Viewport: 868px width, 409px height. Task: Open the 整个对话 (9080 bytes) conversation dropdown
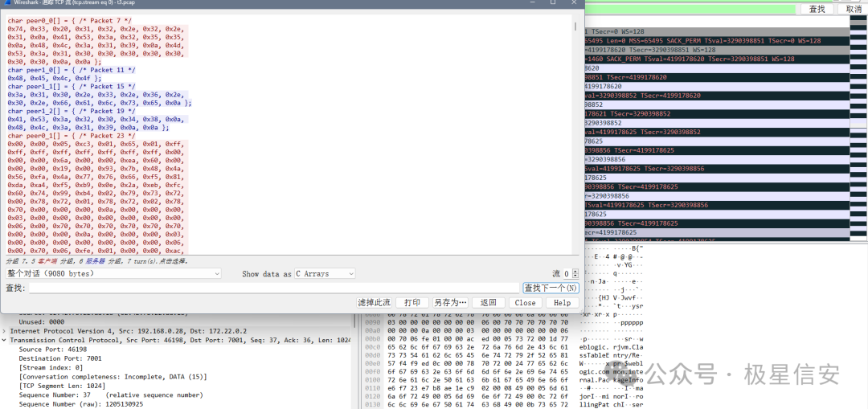[x=113, y=273]
